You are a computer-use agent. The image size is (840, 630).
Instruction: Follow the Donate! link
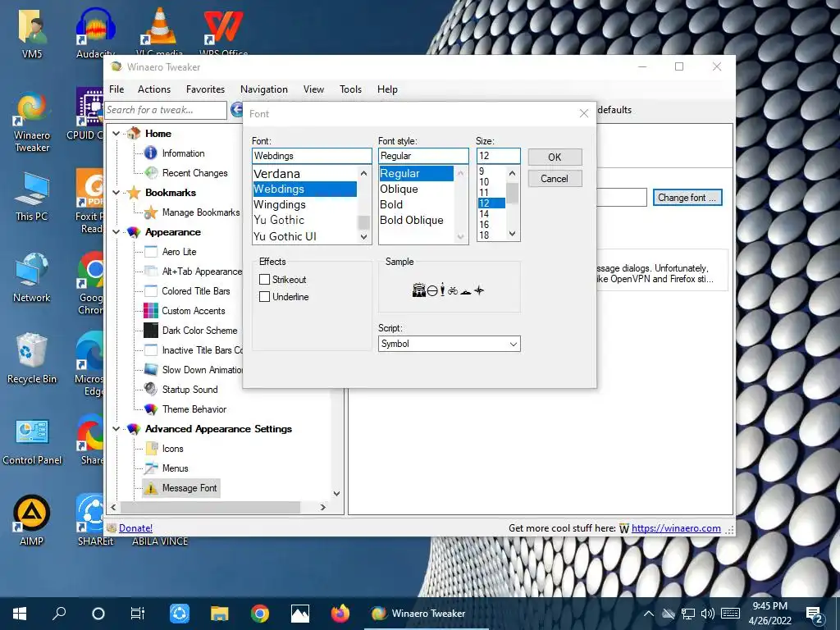[135, 528]
